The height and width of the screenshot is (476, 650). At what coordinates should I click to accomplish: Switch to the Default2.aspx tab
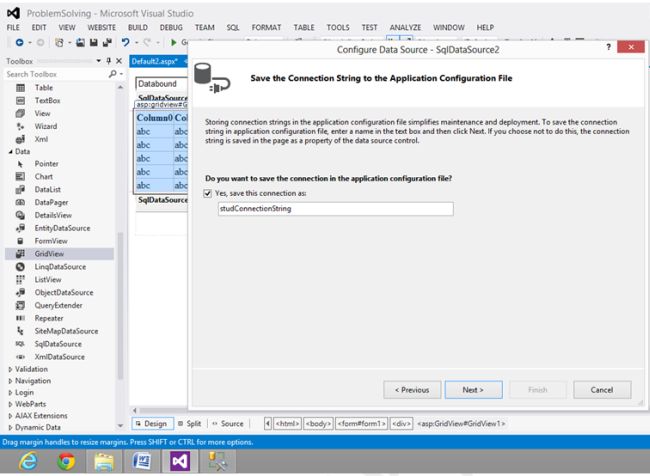point(155,61)
